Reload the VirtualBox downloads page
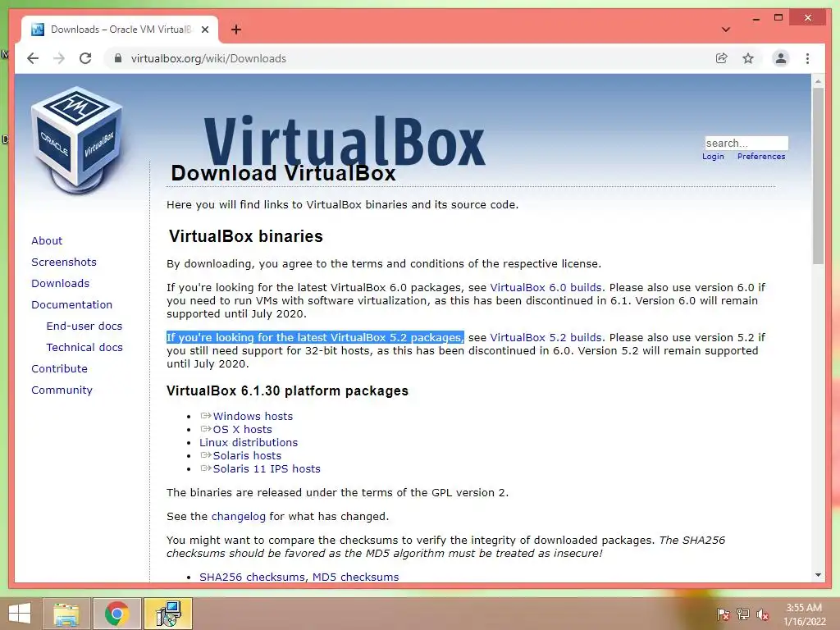840x630 pixels. point(85,58)
